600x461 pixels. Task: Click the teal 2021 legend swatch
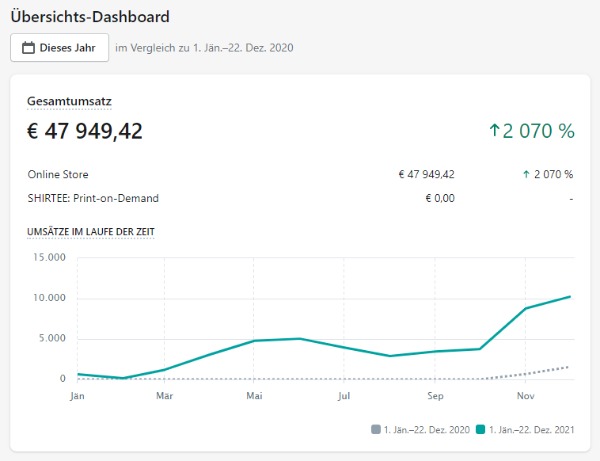(481, 430)
